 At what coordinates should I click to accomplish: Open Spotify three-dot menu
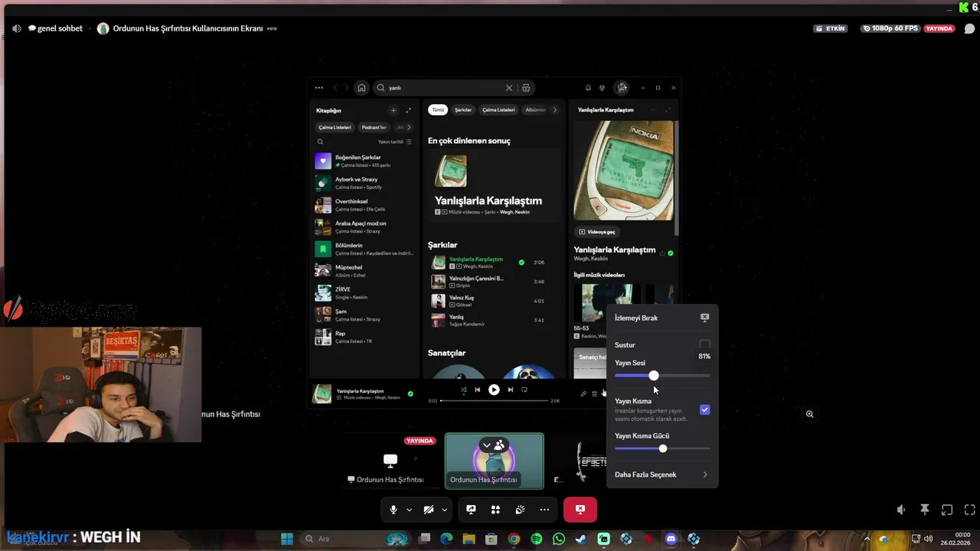[x=318, y=88]
